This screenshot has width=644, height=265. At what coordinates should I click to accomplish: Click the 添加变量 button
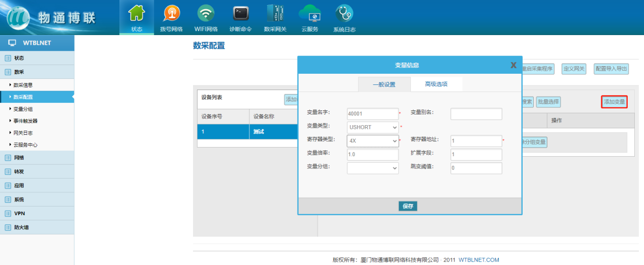tap(614, 102)
